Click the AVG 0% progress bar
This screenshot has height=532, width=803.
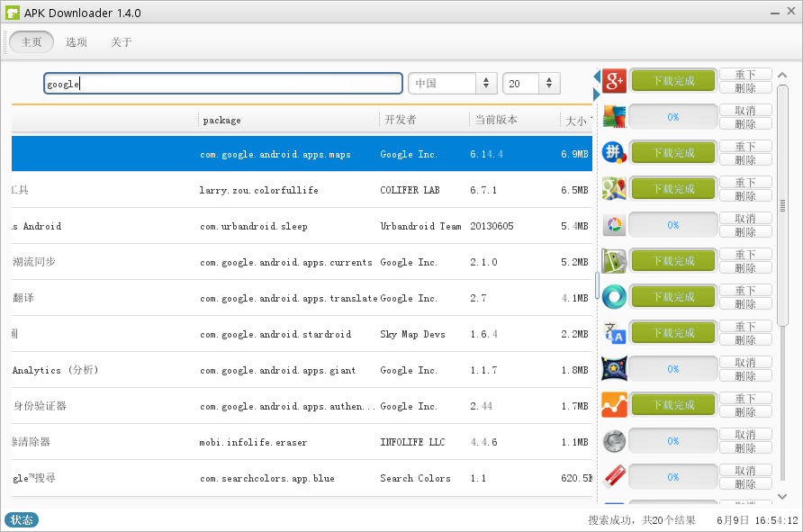[x=673, y=117]
